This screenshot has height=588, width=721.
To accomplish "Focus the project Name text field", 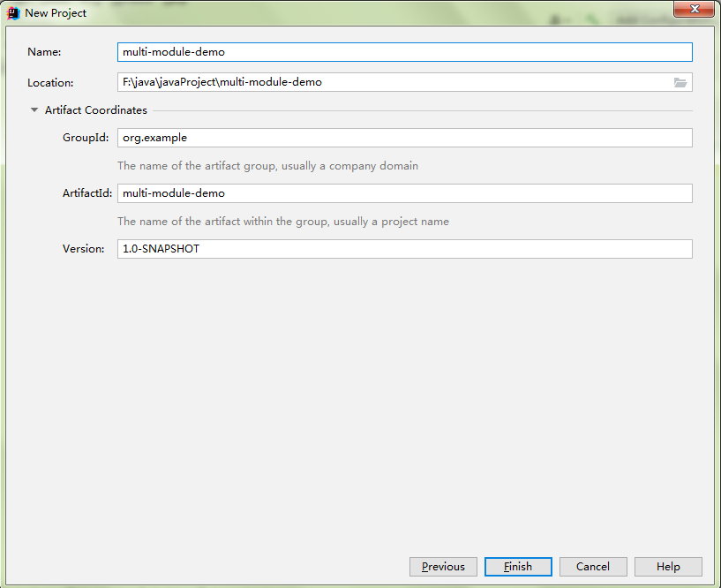I will [404, 52].
